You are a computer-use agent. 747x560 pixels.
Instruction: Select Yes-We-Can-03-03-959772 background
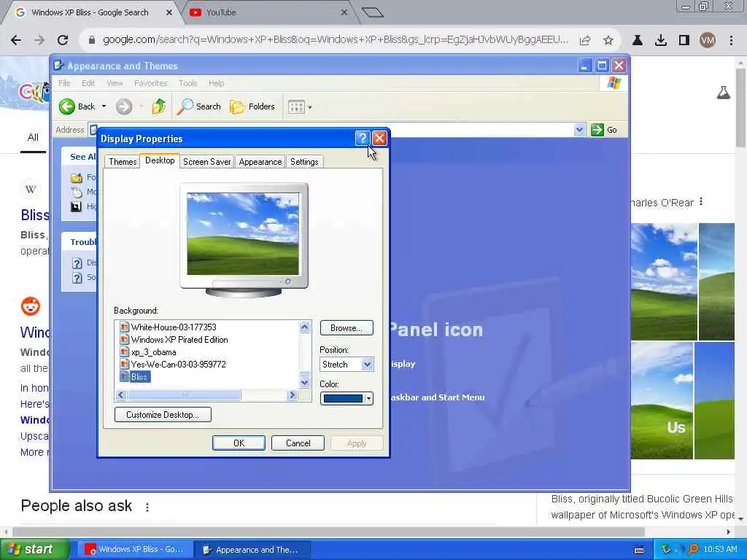click(173, 365)
